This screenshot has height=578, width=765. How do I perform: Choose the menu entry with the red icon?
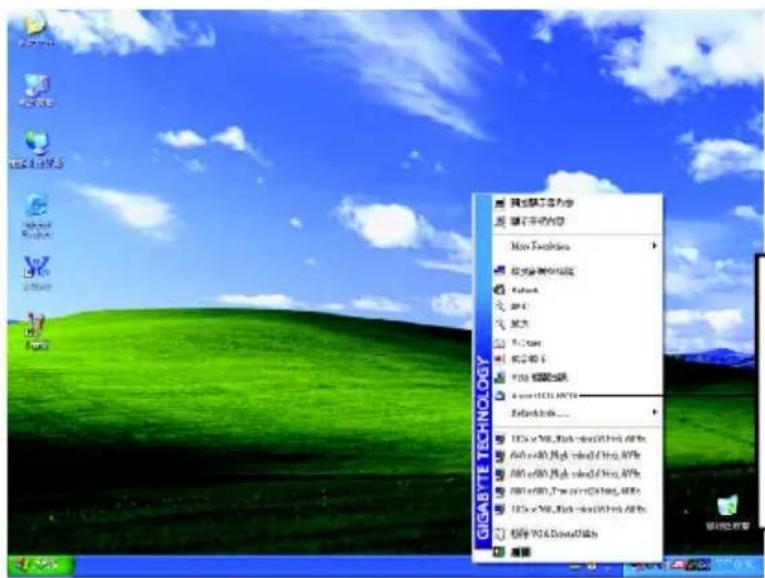coord(577,359)
